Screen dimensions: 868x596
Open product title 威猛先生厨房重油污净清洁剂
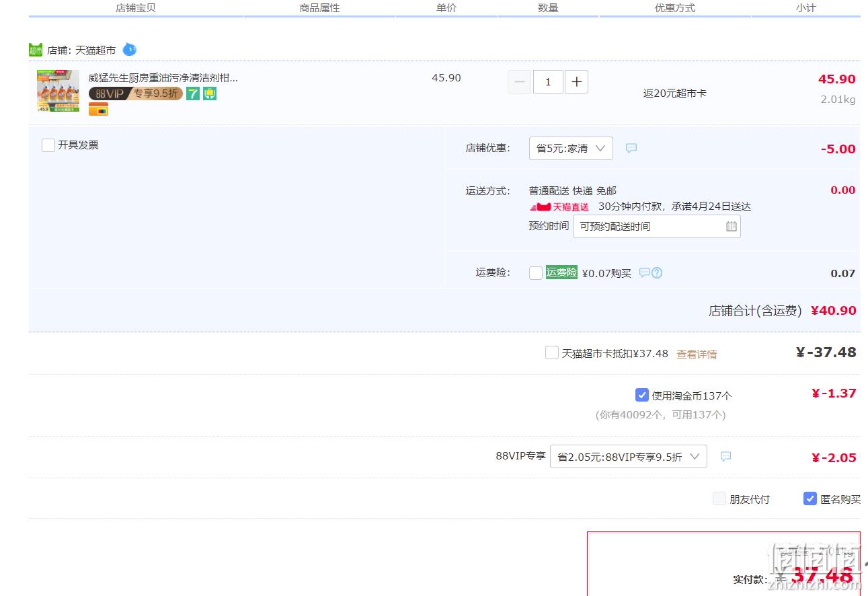163,78
